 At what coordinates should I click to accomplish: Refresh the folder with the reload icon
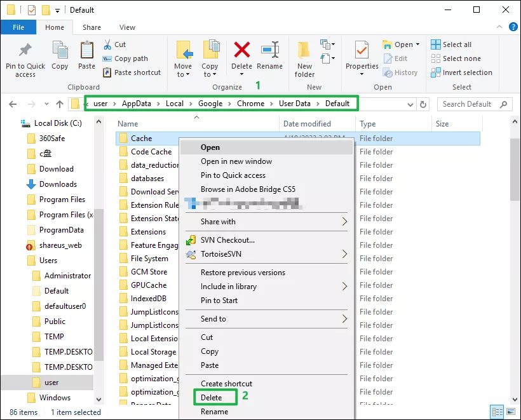coord(423,104)
